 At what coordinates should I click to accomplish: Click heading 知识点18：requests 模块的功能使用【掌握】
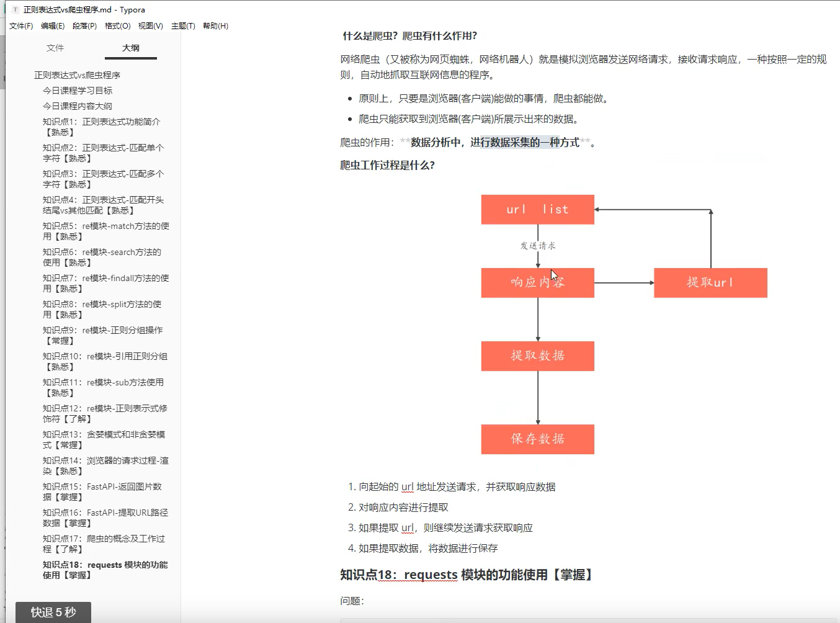click(468, 575)
